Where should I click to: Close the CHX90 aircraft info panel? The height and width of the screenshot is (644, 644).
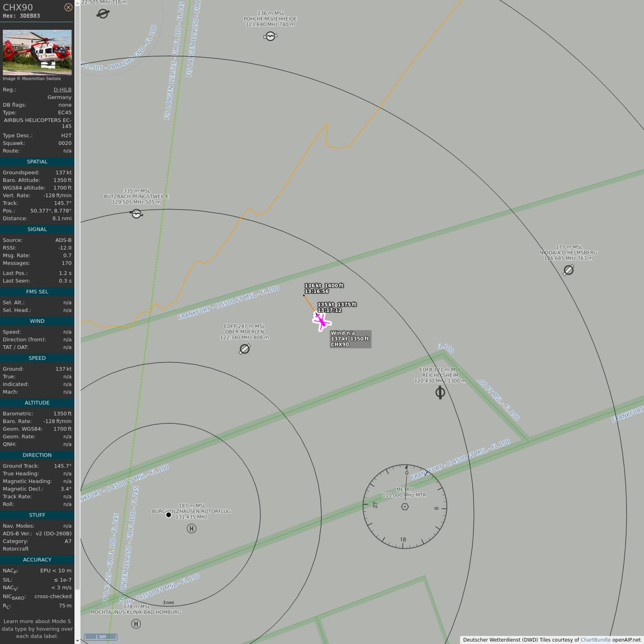tap(68, 7)
